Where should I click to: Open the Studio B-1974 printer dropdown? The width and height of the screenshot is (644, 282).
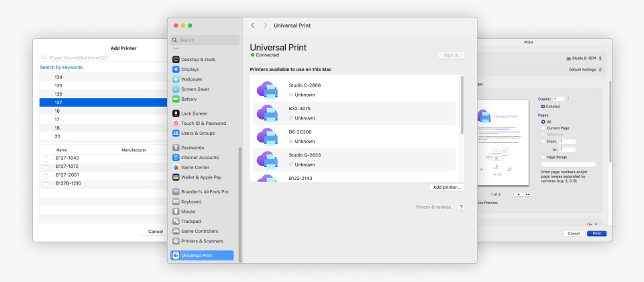pos(584,58)
